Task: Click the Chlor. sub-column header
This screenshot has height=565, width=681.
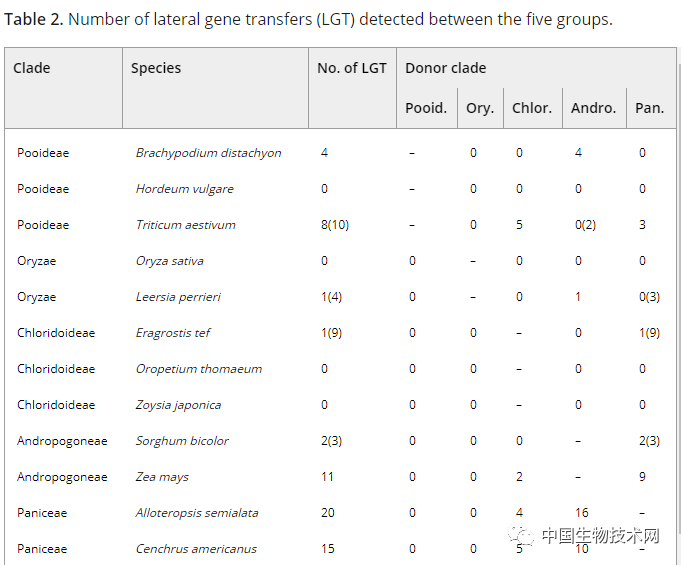Action: click(x=532, y=108)
